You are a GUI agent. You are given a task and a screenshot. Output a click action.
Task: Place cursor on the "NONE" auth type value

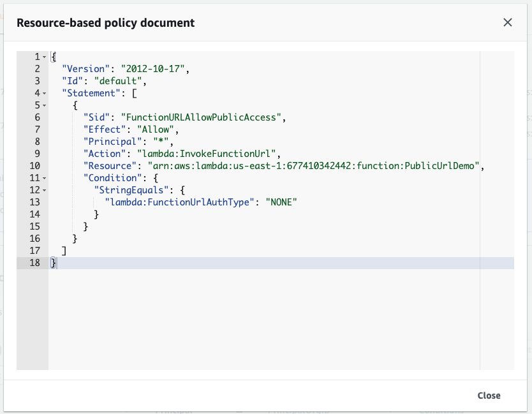point(280,202)
